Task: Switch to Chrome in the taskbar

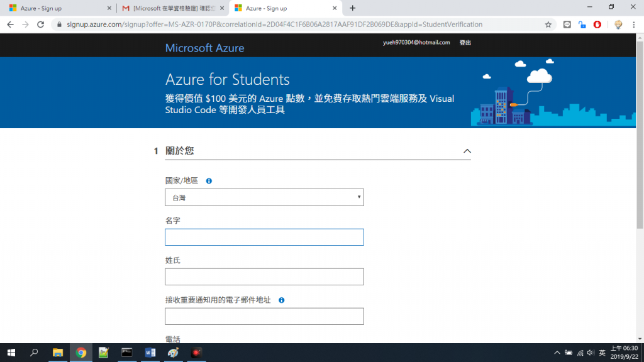Action: point(81,353)
